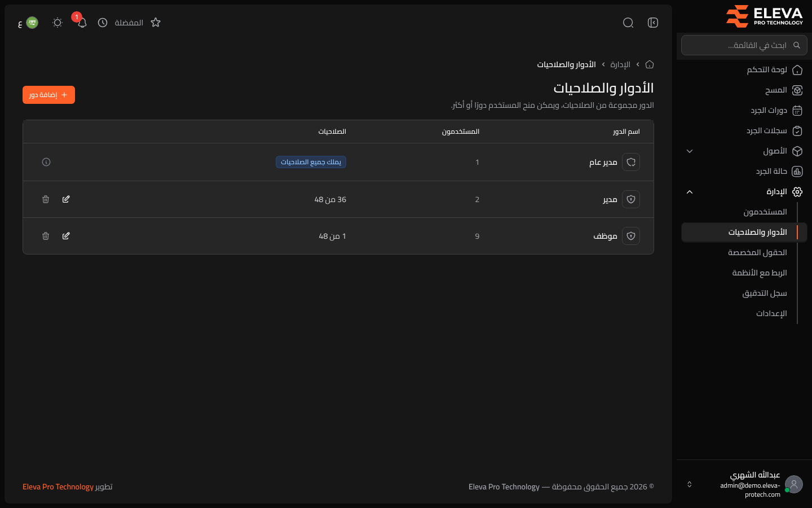Viewport: 812px width, 508px height.
Task: Open سجلات الجرد in the sidebar
Action: tap(744, 131)
